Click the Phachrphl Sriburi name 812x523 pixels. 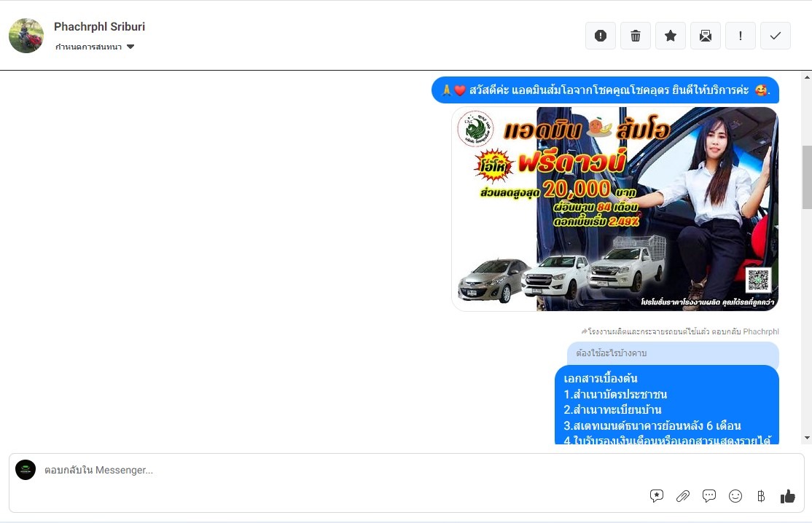click(99, 26)
